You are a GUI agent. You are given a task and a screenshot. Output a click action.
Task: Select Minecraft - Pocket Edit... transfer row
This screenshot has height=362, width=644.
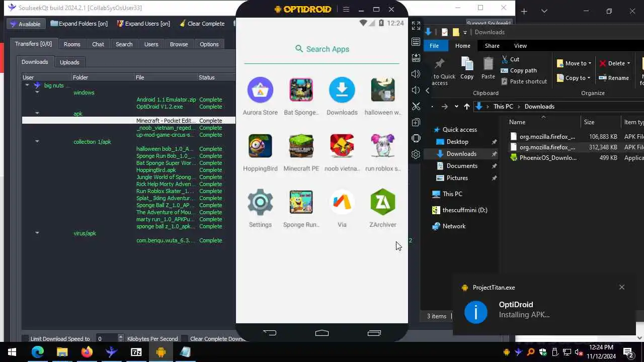[129, 121]
